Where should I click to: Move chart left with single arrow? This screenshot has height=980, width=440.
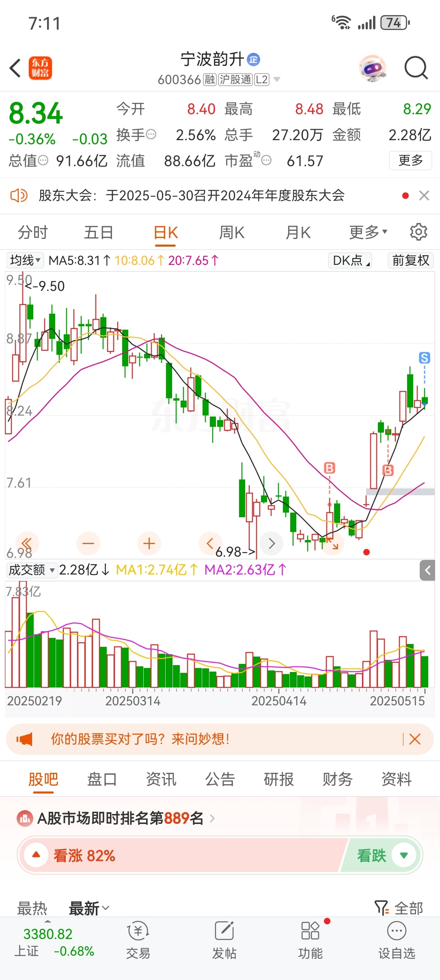210,543
